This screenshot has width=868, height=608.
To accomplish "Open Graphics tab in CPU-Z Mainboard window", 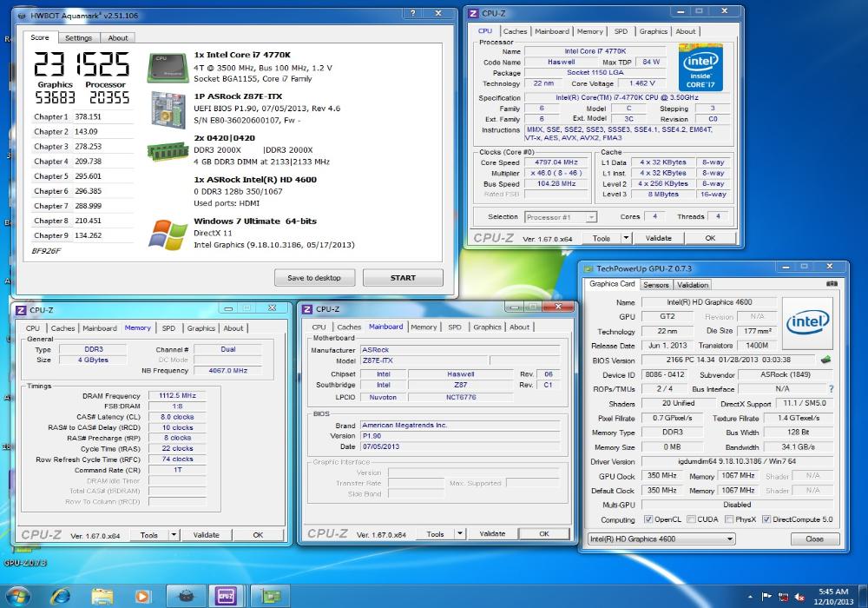I will 487,327.
